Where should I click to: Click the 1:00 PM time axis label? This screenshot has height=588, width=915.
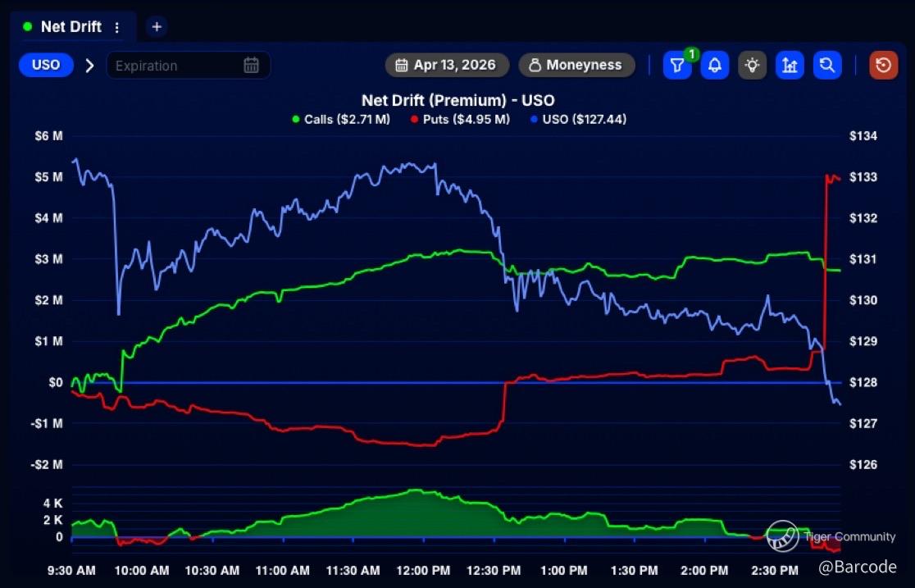point(564,571)
